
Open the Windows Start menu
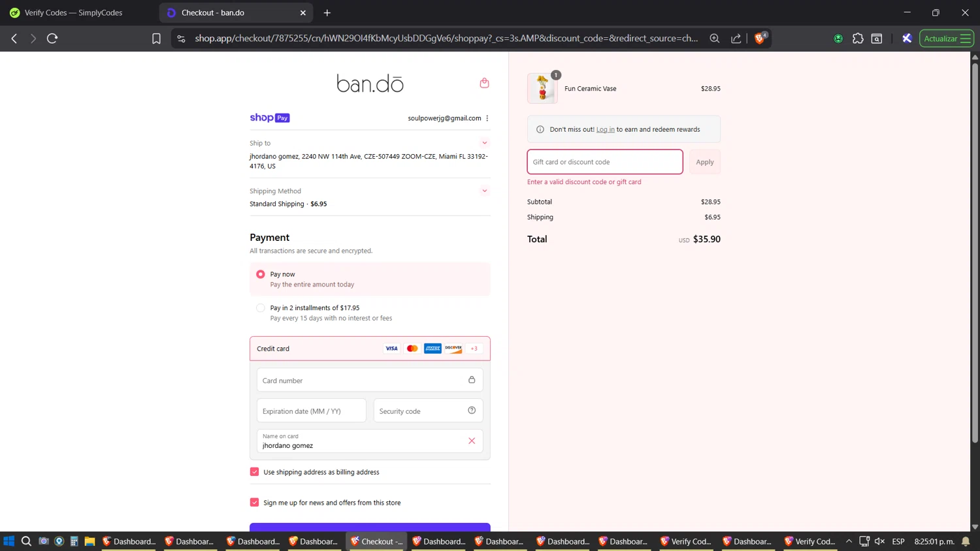pos(9,541)
